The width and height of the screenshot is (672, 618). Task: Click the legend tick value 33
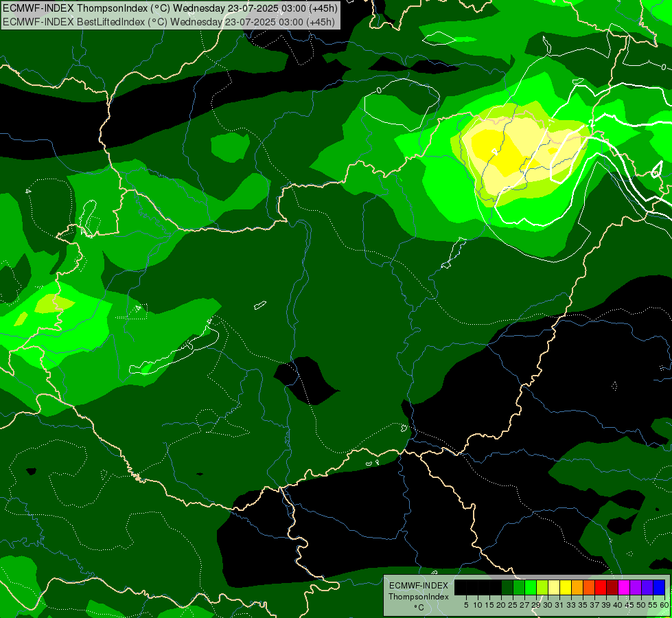tap(571, 605)
